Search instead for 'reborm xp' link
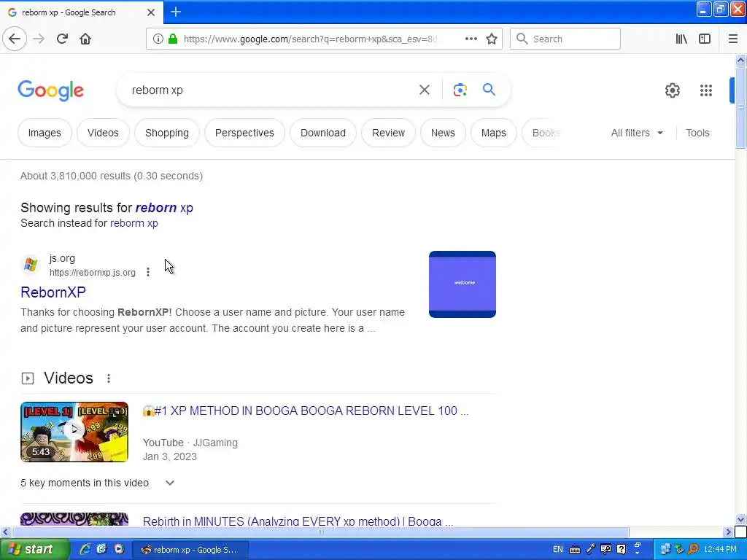The height and width of the screenshot is (560, 747). click(x=134, y=223)
